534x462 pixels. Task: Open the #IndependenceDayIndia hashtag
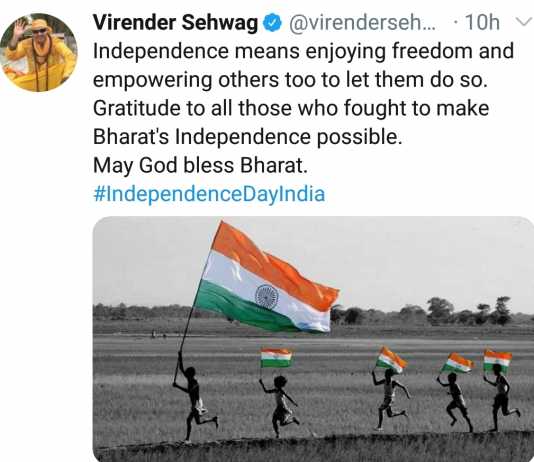click(x=209, y=194)
